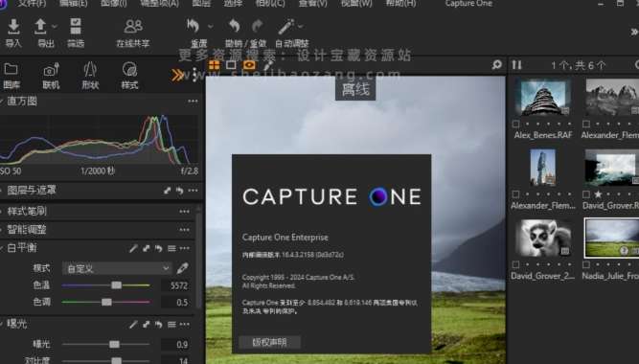Click the star rating of David_Grover.R
This screenshot has height=364, width=639.
598,194
